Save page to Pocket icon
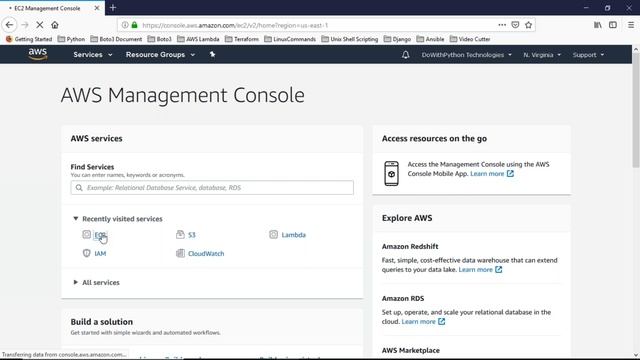640x360 pixels. (515, 25)
